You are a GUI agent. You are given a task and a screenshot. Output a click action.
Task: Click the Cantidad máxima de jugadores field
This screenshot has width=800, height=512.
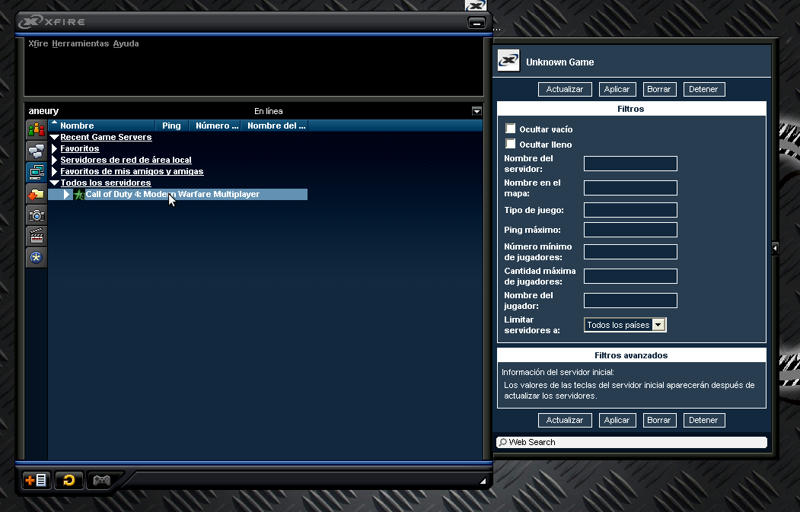coord(631,276)
